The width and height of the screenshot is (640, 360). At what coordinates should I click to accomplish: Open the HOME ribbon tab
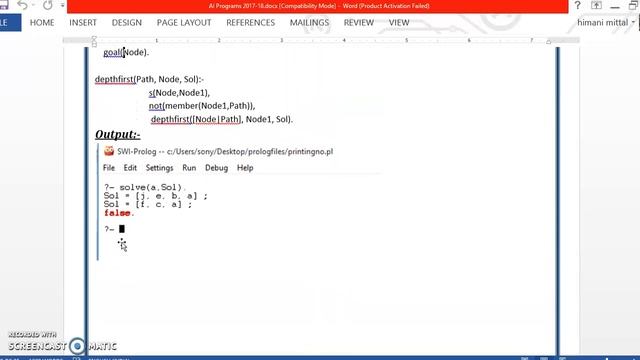42,23
